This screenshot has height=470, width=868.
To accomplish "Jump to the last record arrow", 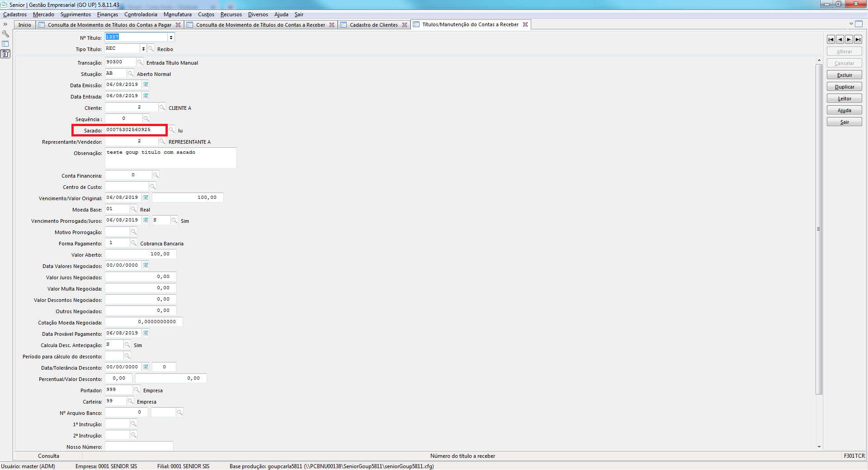I will point(858,40).
